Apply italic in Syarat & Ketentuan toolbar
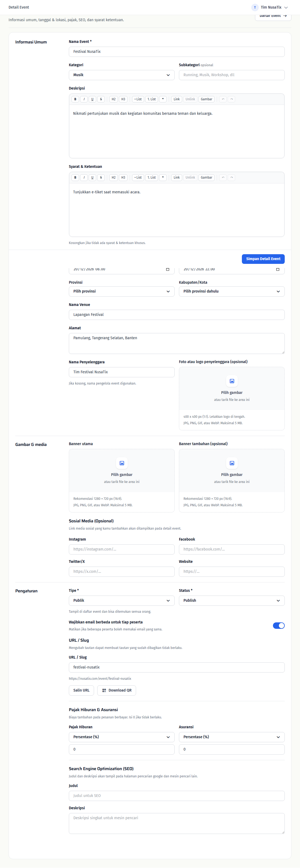Screen dimensions: 300x868 [x=84, y=178]
